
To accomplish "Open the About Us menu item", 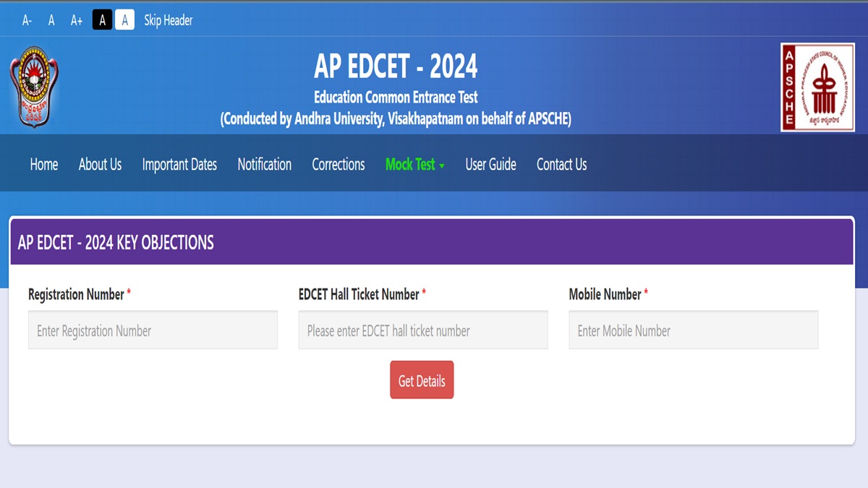I will [x=100, y=165].
